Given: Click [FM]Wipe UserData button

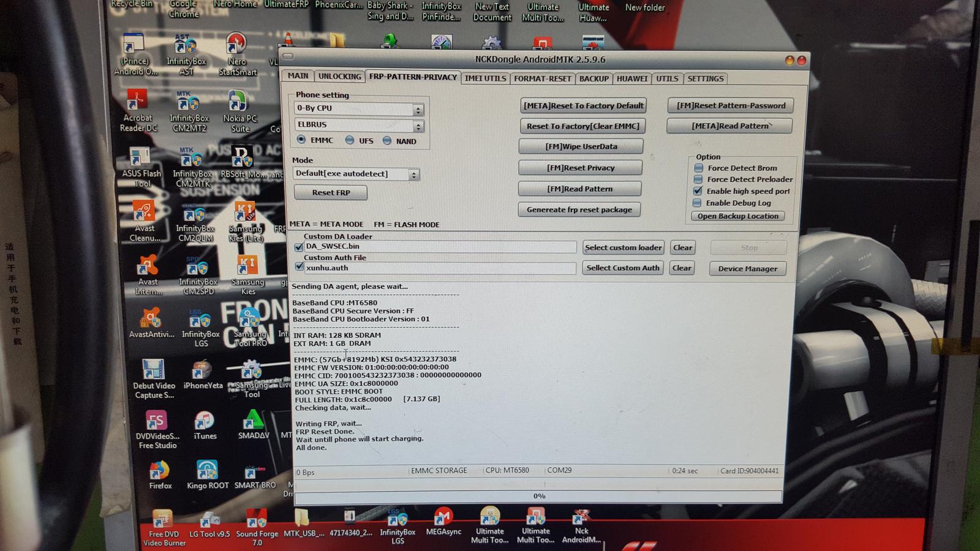Looking at the screenshot, I should coord(581,146).
